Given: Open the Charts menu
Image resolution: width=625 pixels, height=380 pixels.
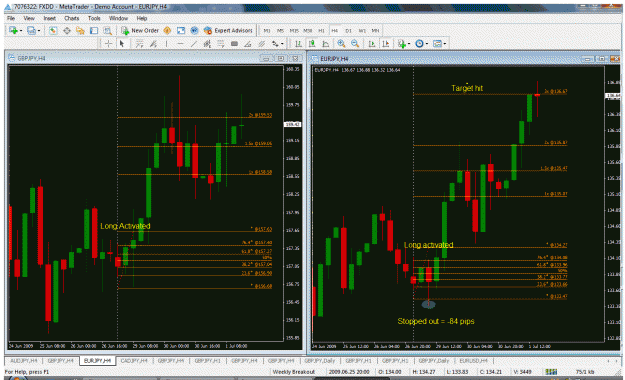Looking at the screenshot, I should click(71, 18).
